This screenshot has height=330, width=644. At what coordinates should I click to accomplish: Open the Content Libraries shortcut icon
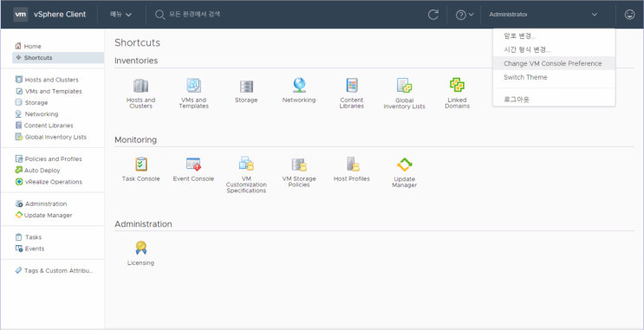click(352, 86)
